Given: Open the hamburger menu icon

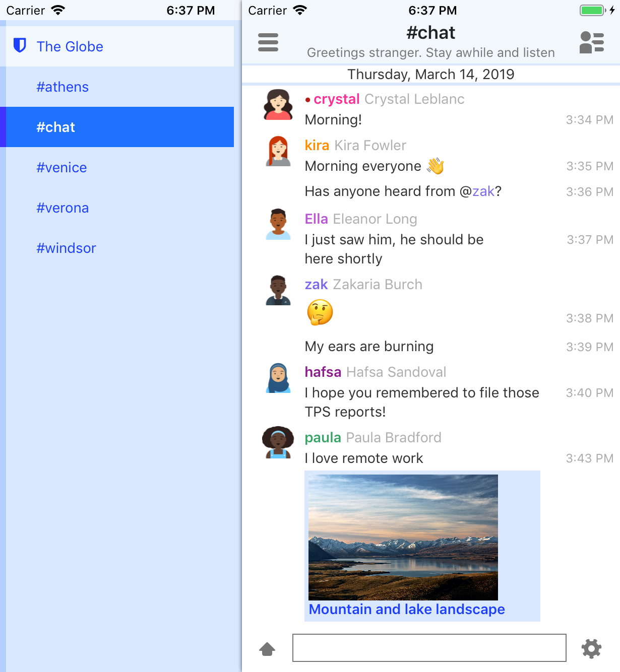Looking at the screenshot, I should [x=268, y=42].
